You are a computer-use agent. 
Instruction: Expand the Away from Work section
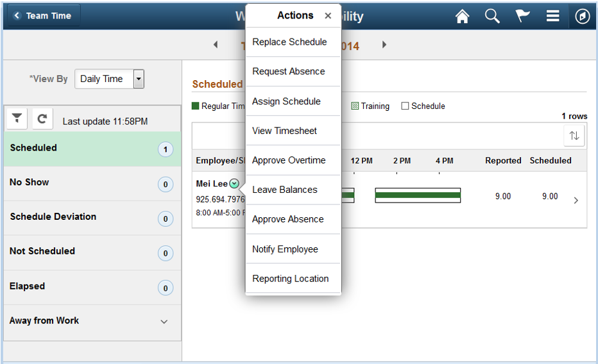coord(164,322)
